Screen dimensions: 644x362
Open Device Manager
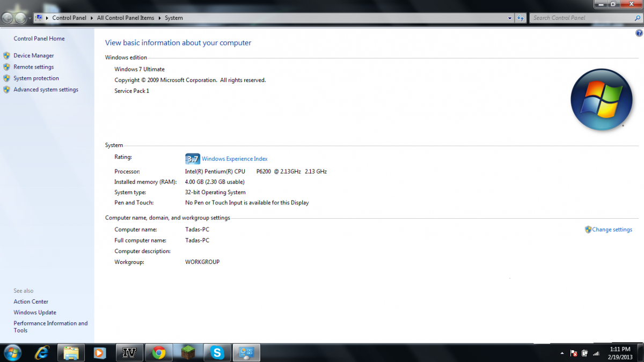coord(34,56)
